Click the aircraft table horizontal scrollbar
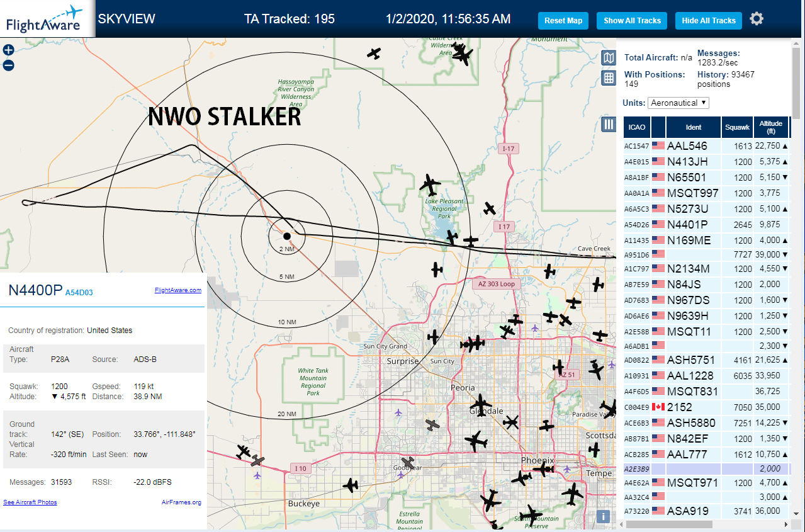Screen dimensions: 805x532 click(668, 524)
